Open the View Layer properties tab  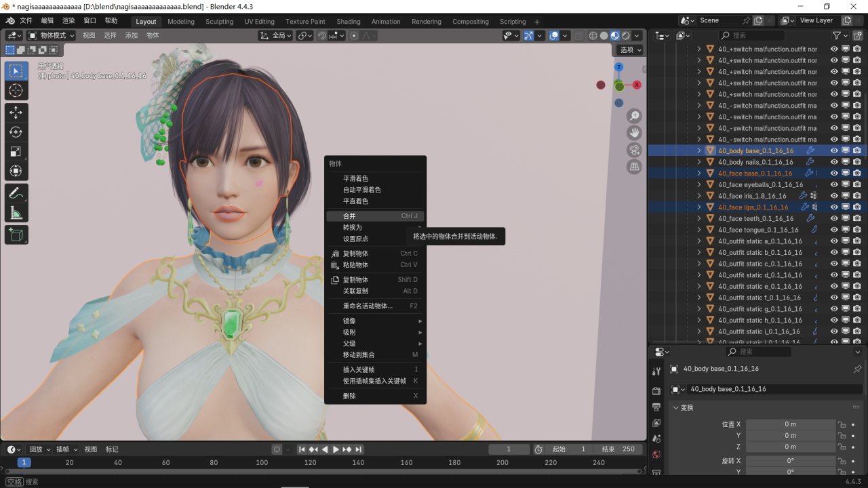[x=656, y=423]
